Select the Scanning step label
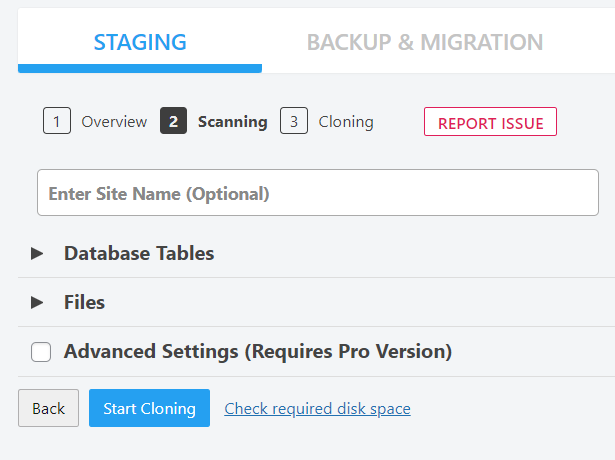Image resolution: width=615 pixels, height=460 pixels. (x=233, y=122)
